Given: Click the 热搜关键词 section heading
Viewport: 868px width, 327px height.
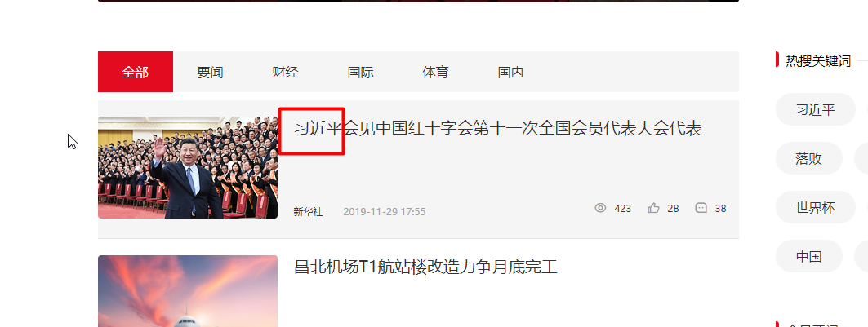Looking at the screenshot, I should click(818, 61).
